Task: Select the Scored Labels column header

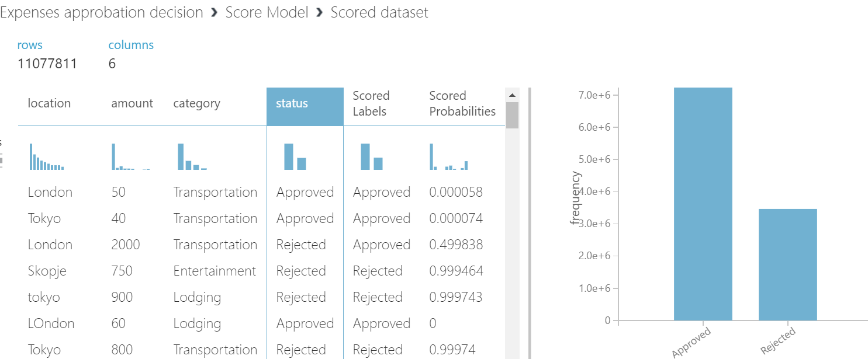Action: click(371, 104)
